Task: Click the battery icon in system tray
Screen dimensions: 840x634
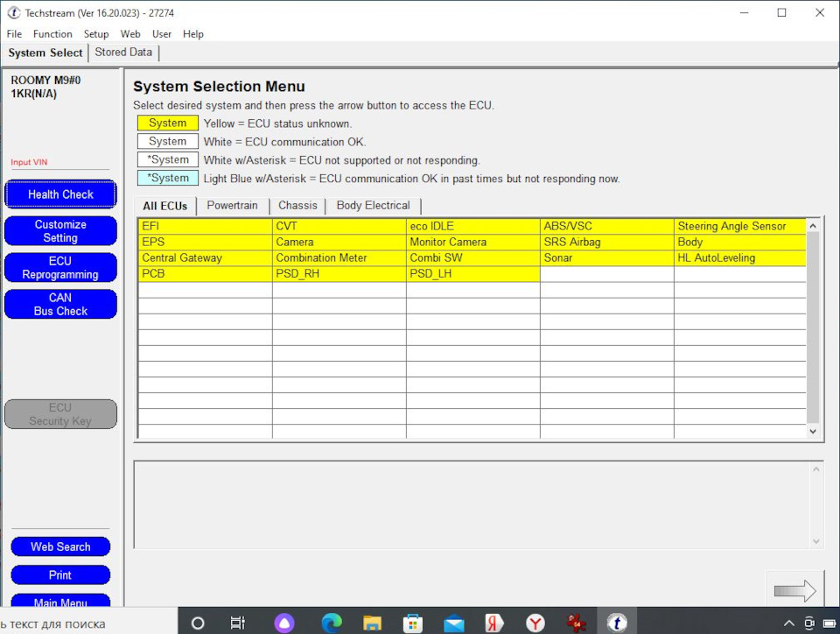Action: click(829, 623)
